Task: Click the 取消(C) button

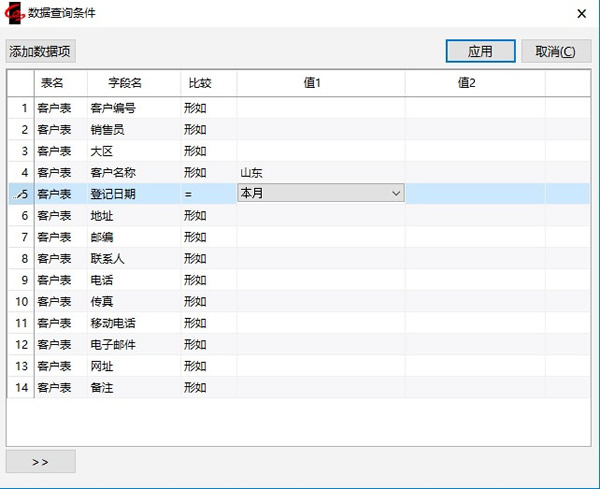Action: coord(555,52)
